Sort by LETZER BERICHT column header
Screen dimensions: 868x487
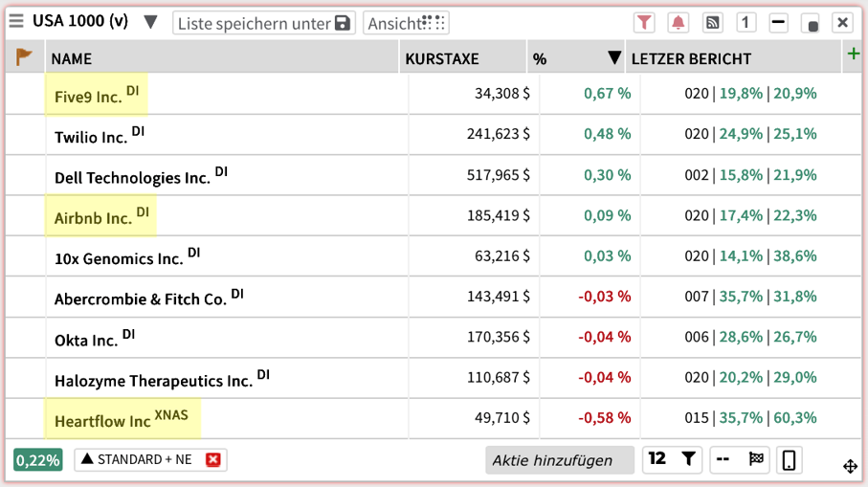[x=733, y=58]
